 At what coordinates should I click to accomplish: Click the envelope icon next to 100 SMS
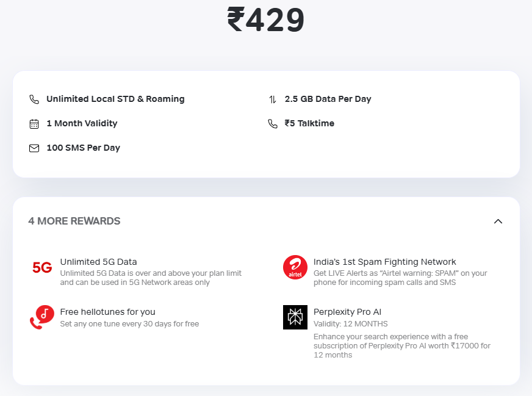pyautogui.click(x=34, y=147)
